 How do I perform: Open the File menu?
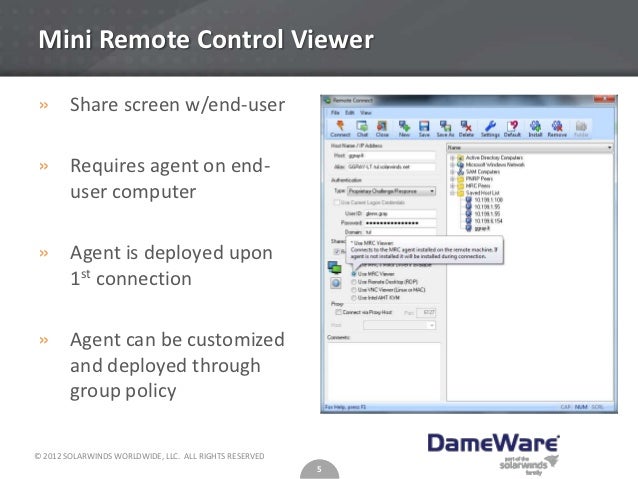point(335,112)
